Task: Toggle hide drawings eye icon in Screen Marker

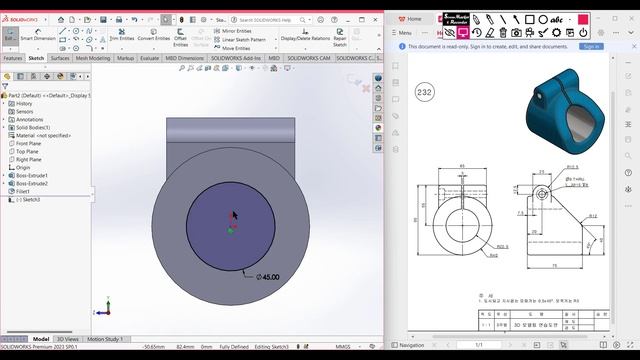Action: pos(449,33)
